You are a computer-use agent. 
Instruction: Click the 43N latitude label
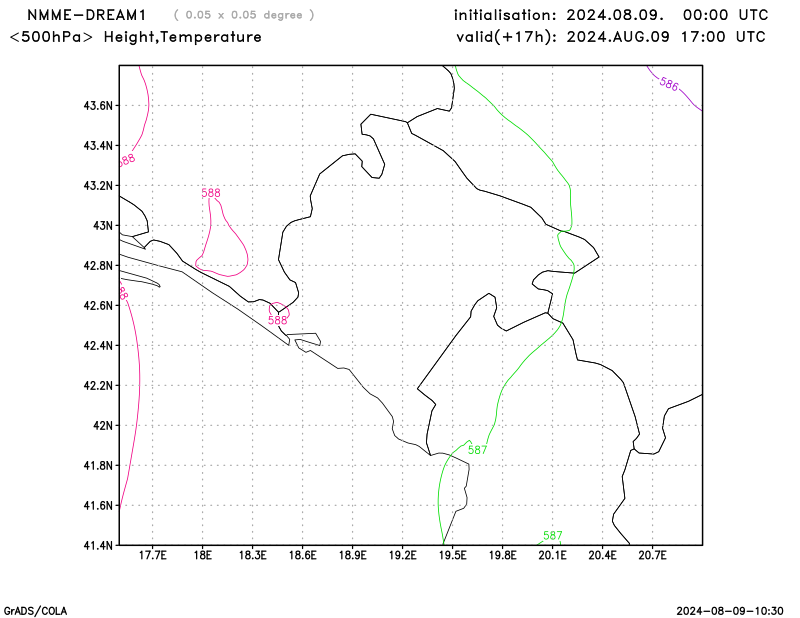click(103, 226)
